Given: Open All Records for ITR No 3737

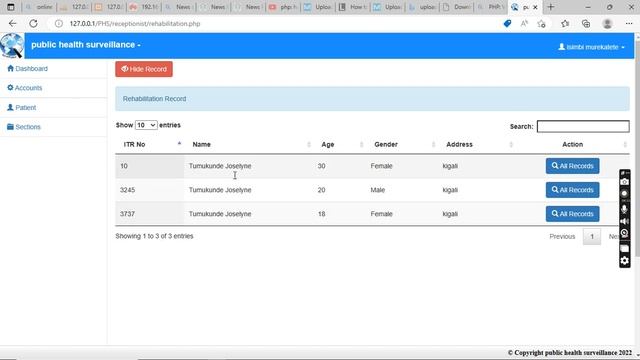Looking at the screenshot, I should coord(572,214).
